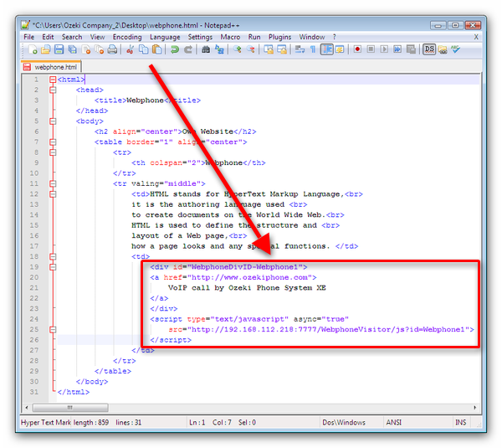Copy selection using the toolbar Copy icon
The image size is (502, 448).
pyautogui.click(x=143, y=49)
